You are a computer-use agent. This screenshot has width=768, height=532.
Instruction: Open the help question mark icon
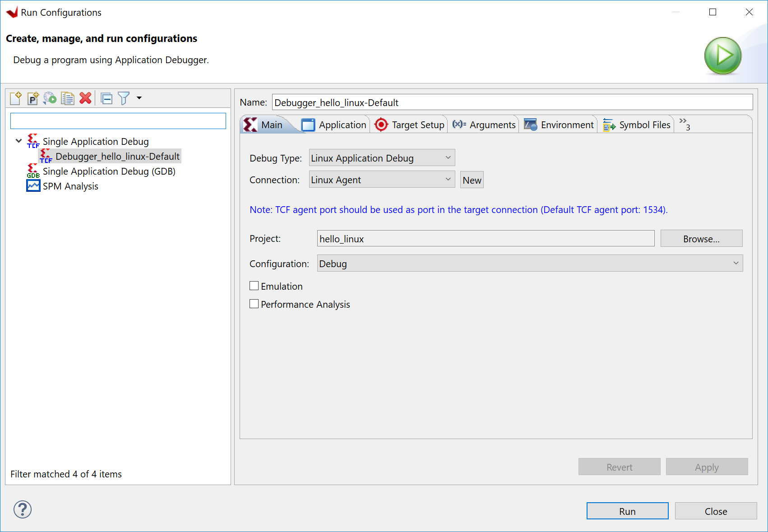point(23,509)
